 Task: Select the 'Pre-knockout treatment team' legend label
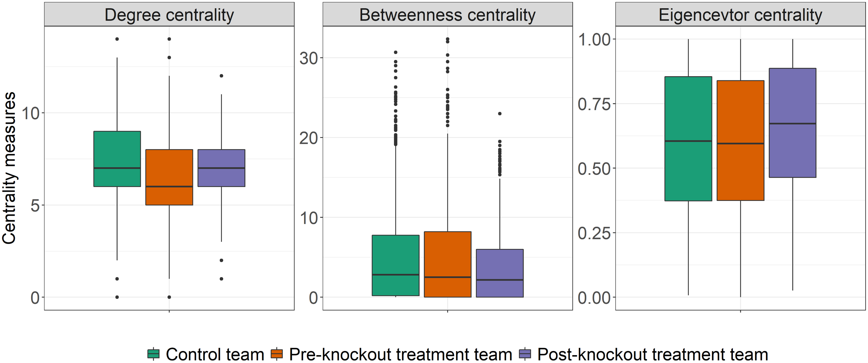click(x=400, y=354)
